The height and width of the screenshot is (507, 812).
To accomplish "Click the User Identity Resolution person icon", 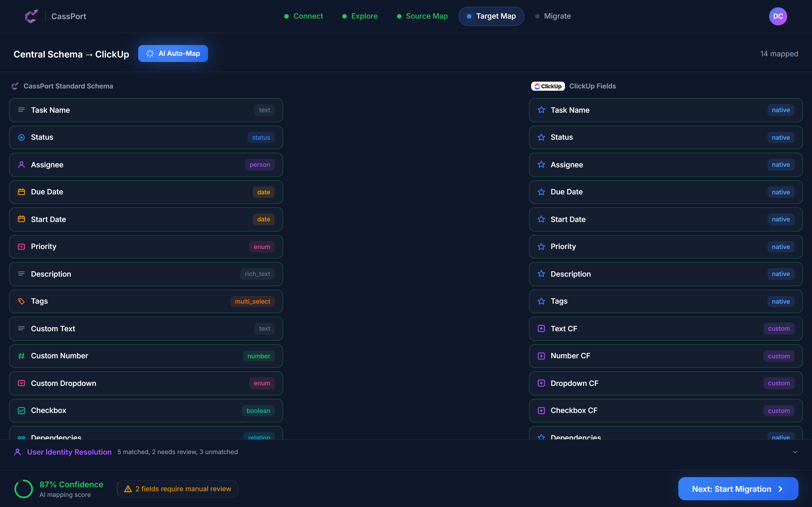I will (17, 452).
